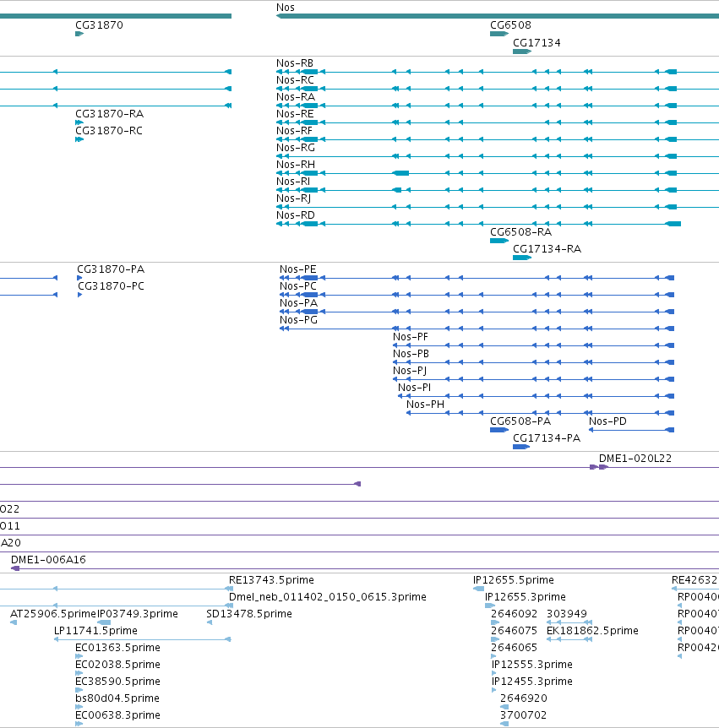Screen dimensions: 719x728
Task: Choose the Nos-RH transcript label
Action: 296,165
